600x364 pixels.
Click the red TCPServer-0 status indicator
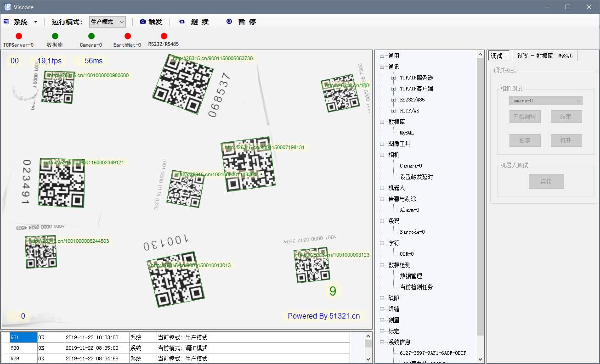(x=19, y=36)
